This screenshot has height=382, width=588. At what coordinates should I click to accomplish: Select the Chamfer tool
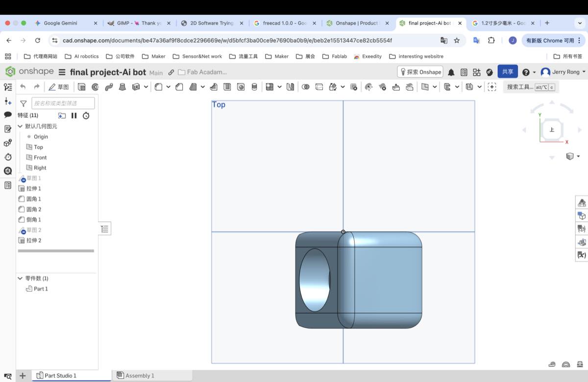(179, 87)
